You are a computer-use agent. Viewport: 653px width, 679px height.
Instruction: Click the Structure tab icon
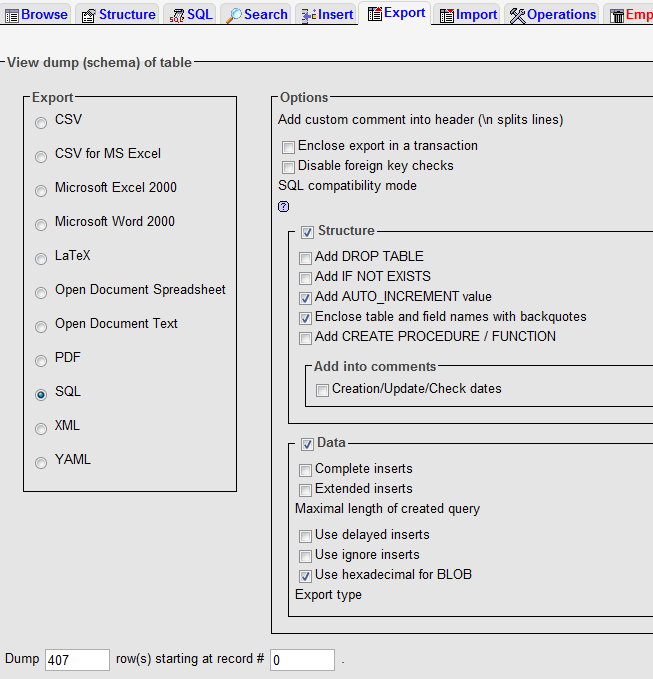click(x=89, y=15)
